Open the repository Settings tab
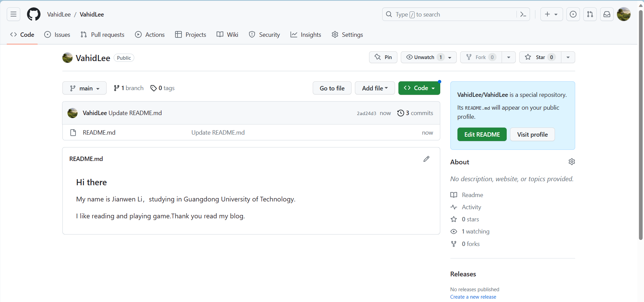Screen dimensions: 644x302 pos(347,35)
